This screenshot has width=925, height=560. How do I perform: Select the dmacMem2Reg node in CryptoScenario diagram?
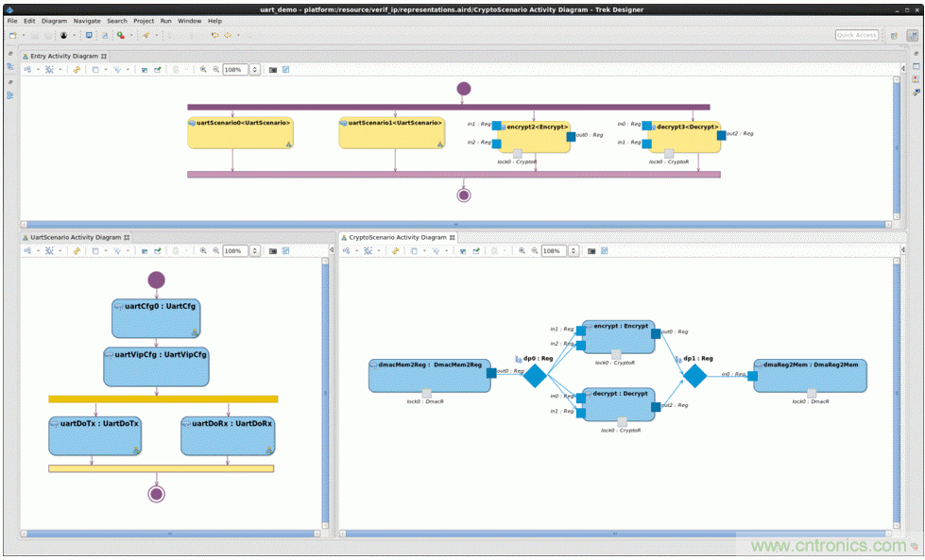coord(430,374)
